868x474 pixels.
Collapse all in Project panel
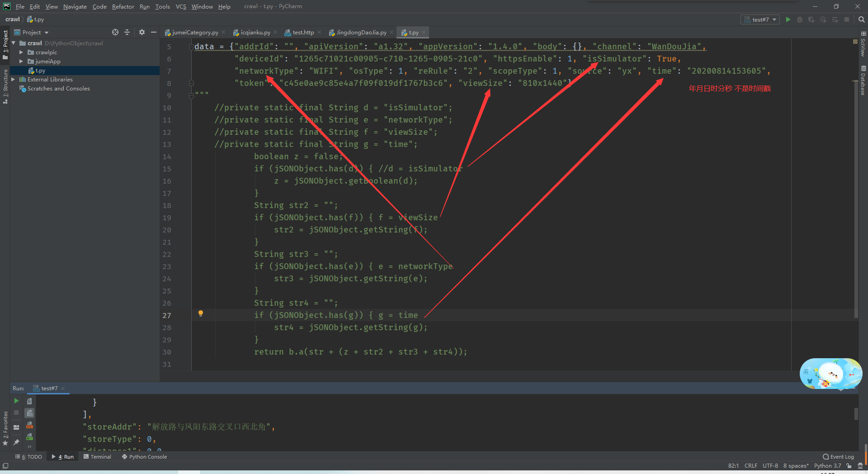pyautogui.click(x=127, y=32)
